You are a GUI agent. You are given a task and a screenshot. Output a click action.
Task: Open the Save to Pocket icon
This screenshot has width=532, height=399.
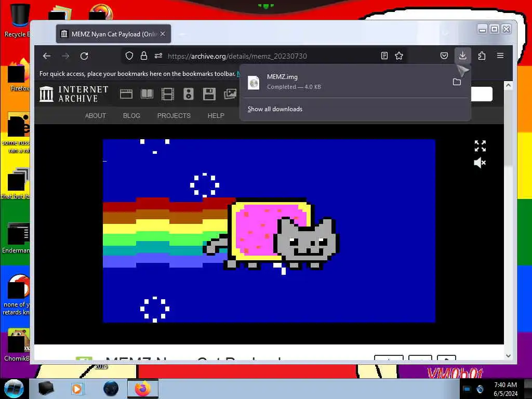click(444, 56)
